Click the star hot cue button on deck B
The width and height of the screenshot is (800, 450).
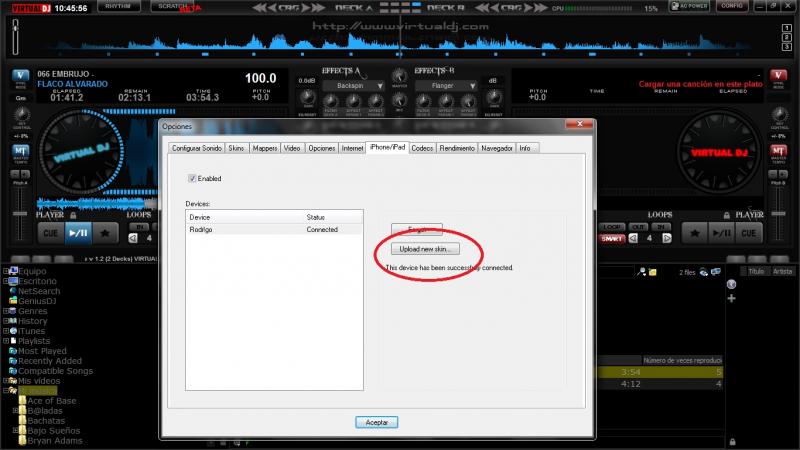[x=694, y=233]
